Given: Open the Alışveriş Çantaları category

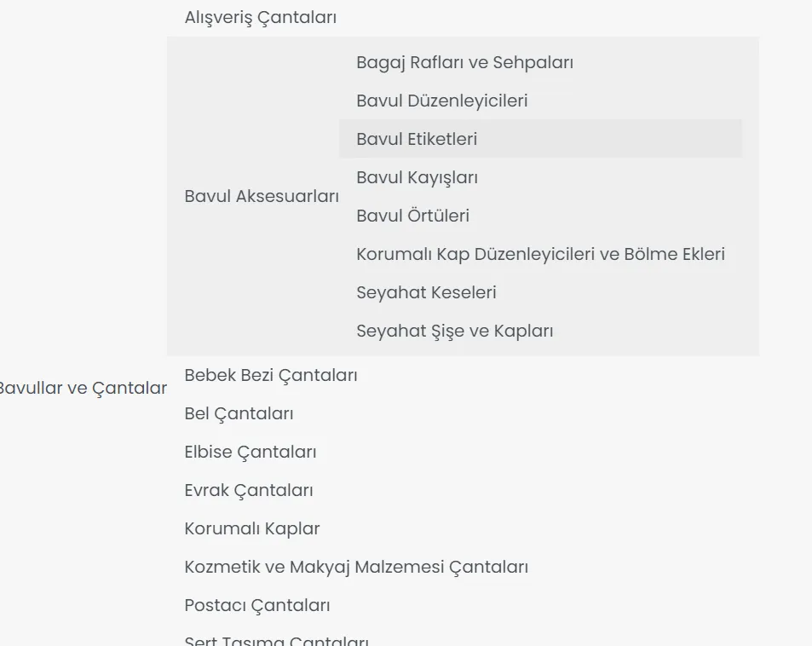Looking at the screenshot, I should [x=260, y=17].
